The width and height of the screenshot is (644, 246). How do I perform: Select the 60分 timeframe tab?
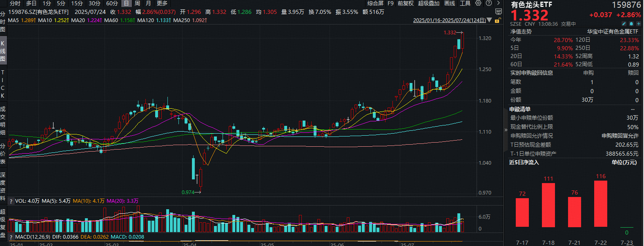[112, 3]
